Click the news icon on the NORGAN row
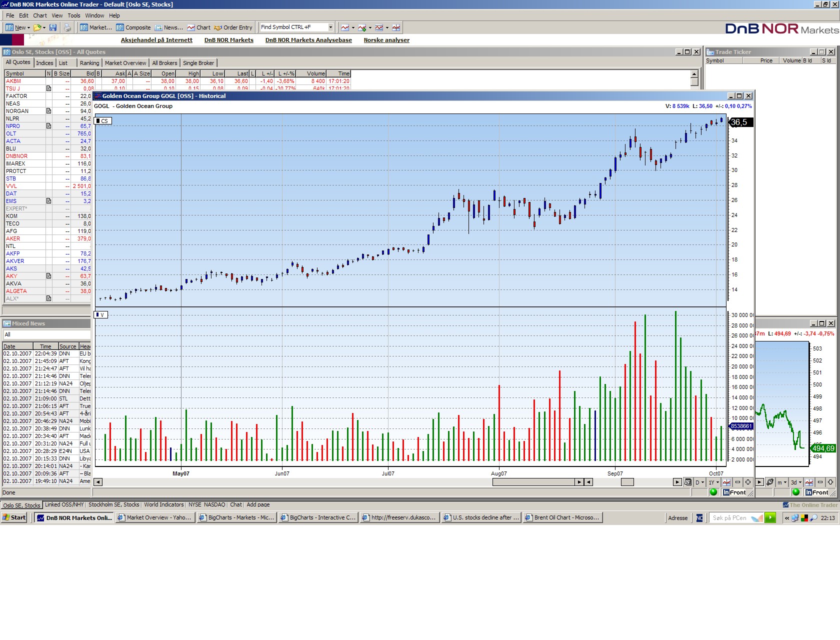Image resolution: width=840 pixels, height=640 pixels. [48, 111]
